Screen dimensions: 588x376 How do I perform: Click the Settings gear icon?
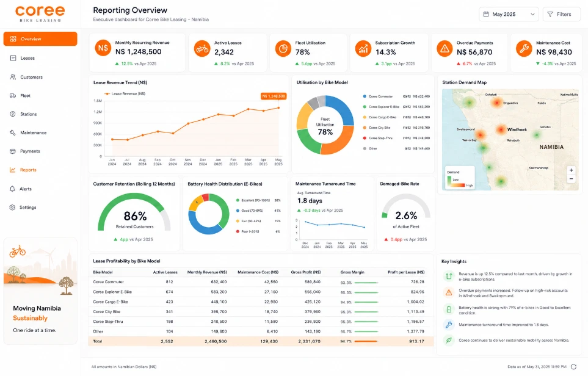click(13, 208)
